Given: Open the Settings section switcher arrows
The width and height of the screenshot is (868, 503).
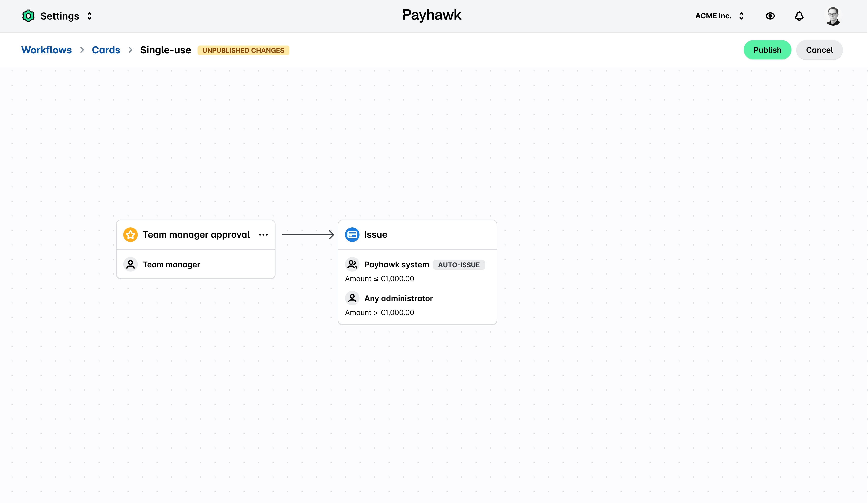Looking at the screenshot, I should (89, 16).
